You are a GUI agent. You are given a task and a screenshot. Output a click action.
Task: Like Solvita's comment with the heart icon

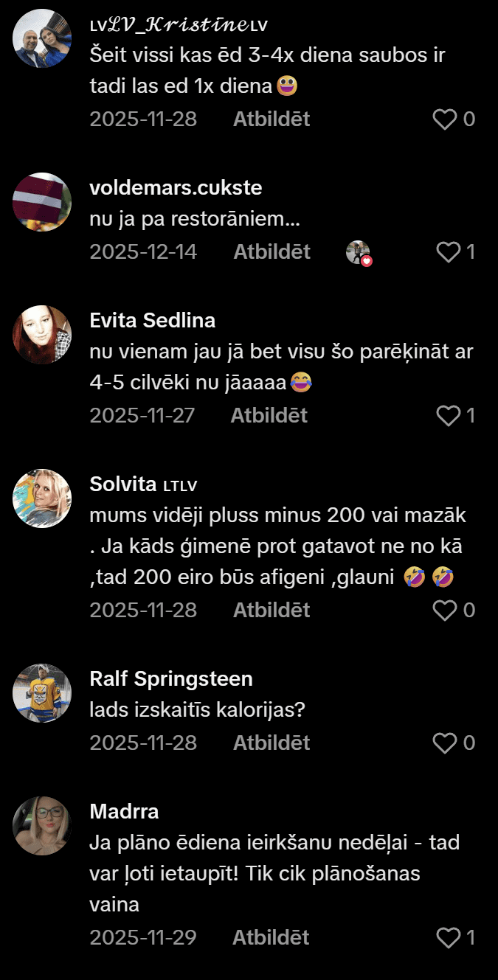445,611
